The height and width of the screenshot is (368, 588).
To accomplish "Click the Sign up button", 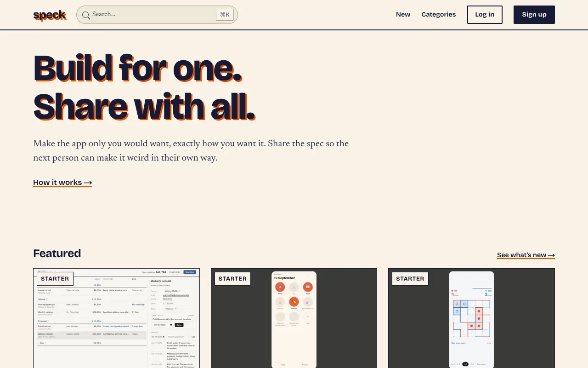I will (x=534, y=15).
